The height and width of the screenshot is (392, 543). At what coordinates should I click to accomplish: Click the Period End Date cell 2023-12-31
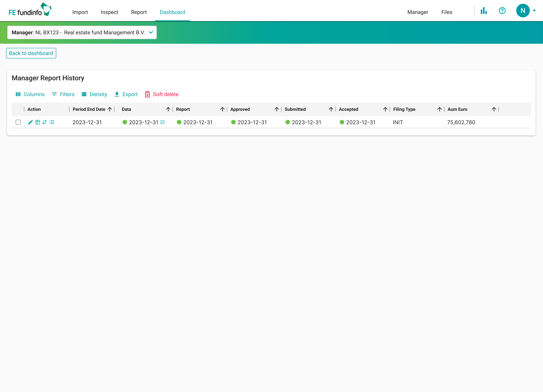coord(87,122)
